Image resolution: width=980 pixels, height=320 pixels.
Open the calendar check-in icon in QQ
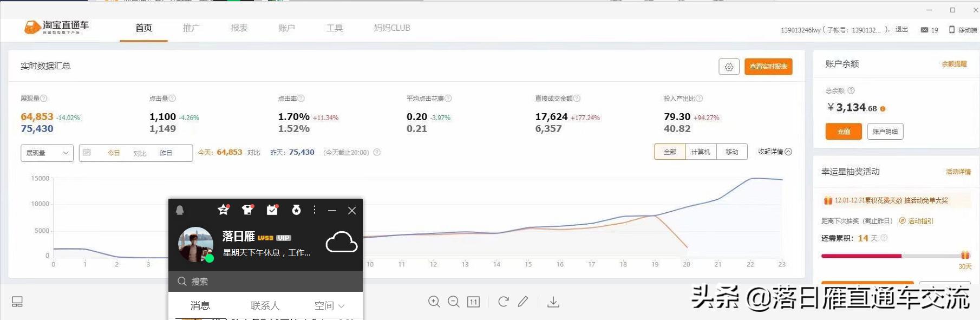pos(272,210)
